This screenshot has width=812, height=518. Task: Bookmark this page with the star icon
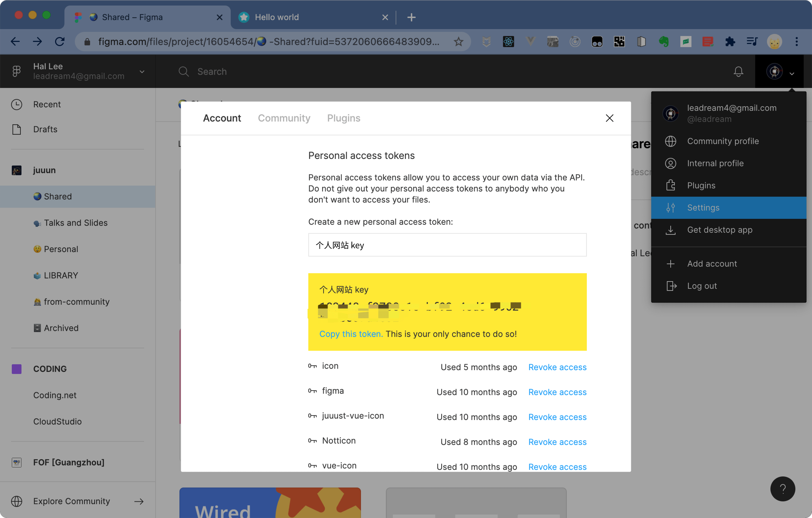click(458, 41)
